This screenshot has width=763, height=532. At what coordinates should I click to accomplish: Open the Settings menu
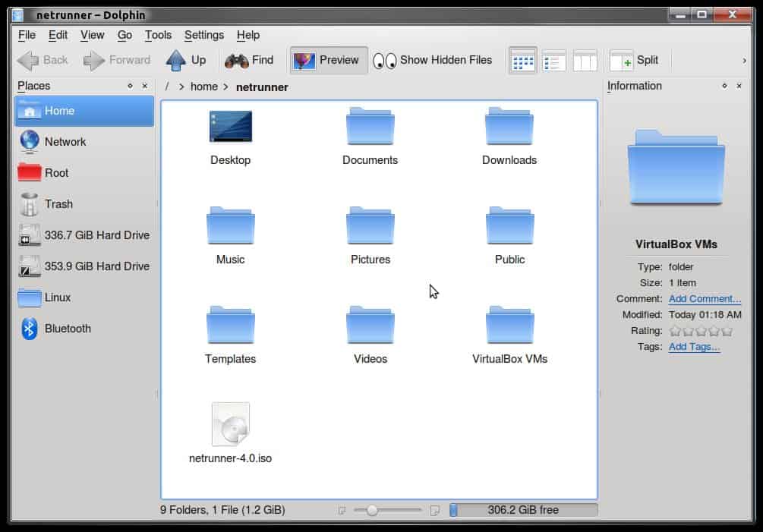pyautogui.click(x=204, y=35)
